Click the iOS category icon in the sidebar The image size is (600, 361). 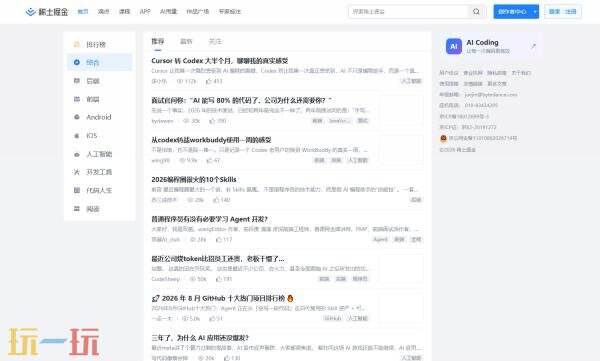coord(77,136)
